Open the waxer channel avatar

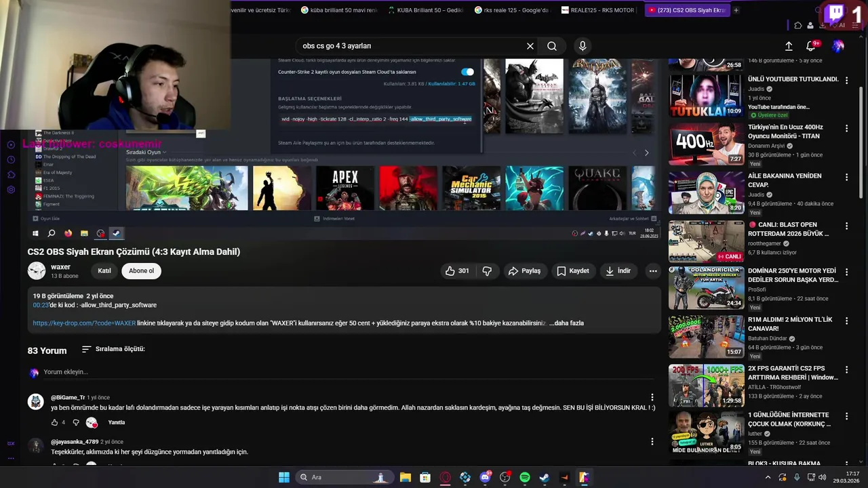coord(37,270)
